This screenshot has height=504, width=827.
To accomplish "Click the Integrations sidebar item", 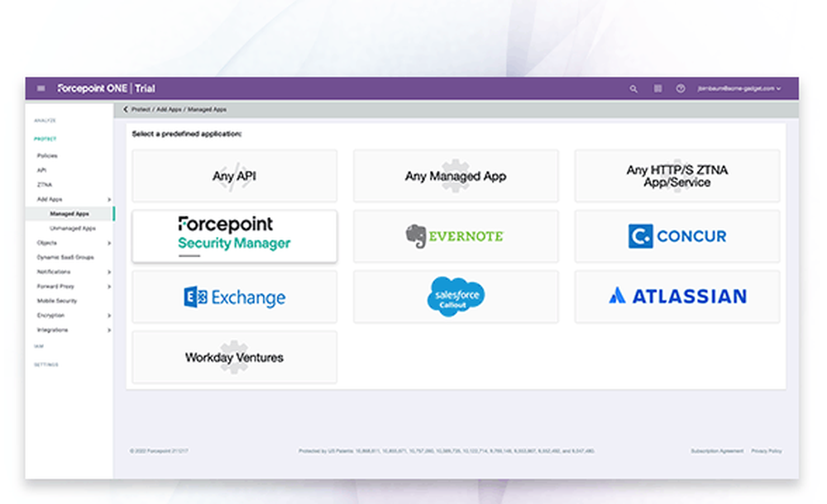I will (x=52, y=330).
